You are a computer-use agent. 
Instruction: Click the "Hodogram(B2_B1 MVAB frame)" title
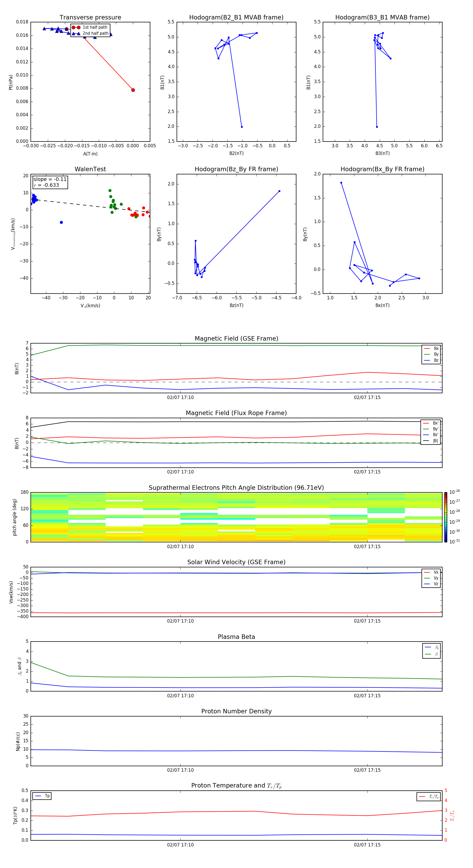[x=236, y=18]
